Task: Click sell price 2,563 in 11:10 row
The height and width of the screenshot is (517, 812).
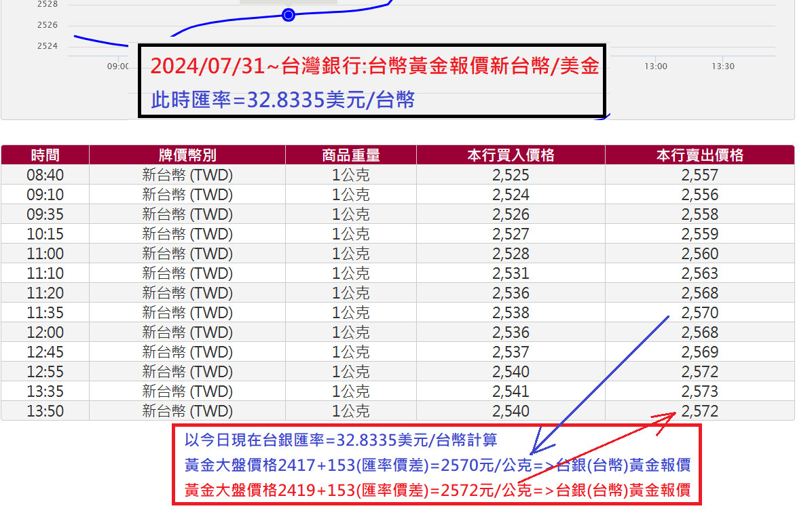Action: [699, 273]
